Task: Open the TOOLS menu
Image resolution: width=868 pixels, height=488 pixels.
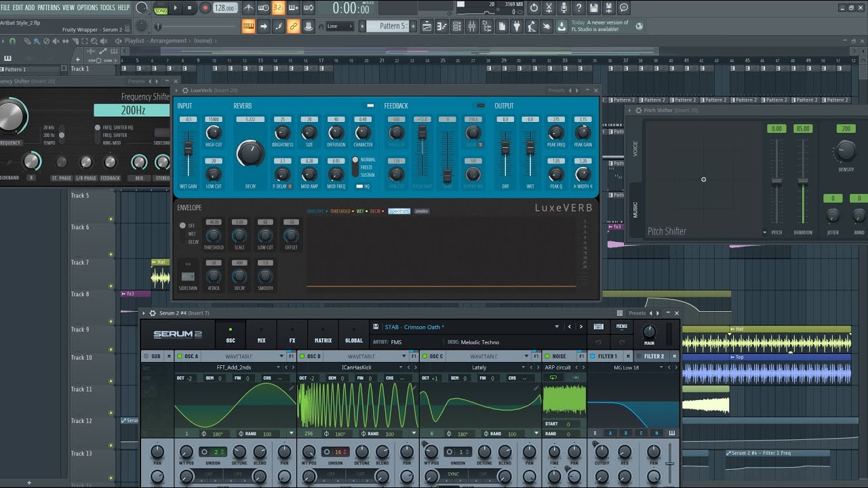Action: (107, 7)
